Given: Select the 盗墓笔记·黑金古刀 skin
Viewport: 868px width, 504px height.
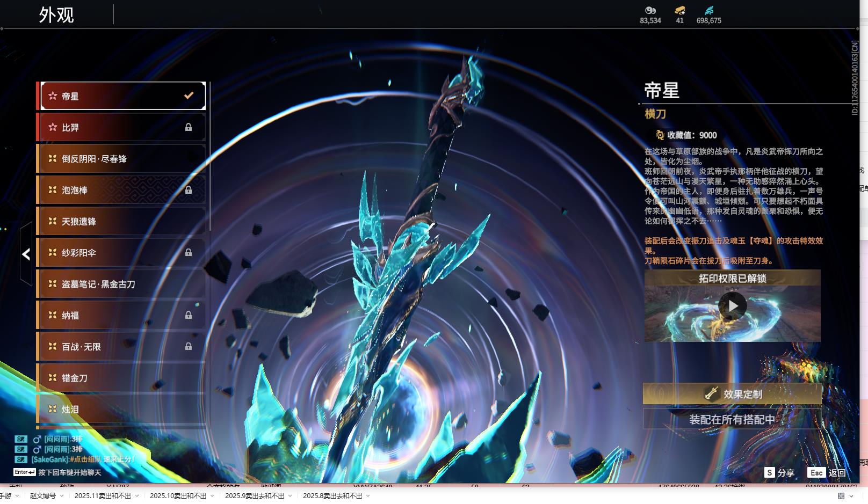Looking at the screenshot, I should point(121,284).
